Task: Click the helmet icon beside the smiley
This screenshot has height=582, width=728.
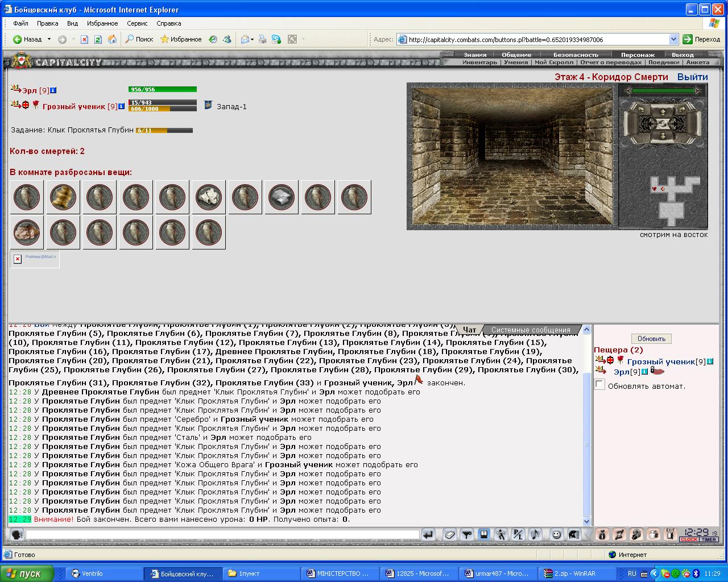Action: click(573, 534)
